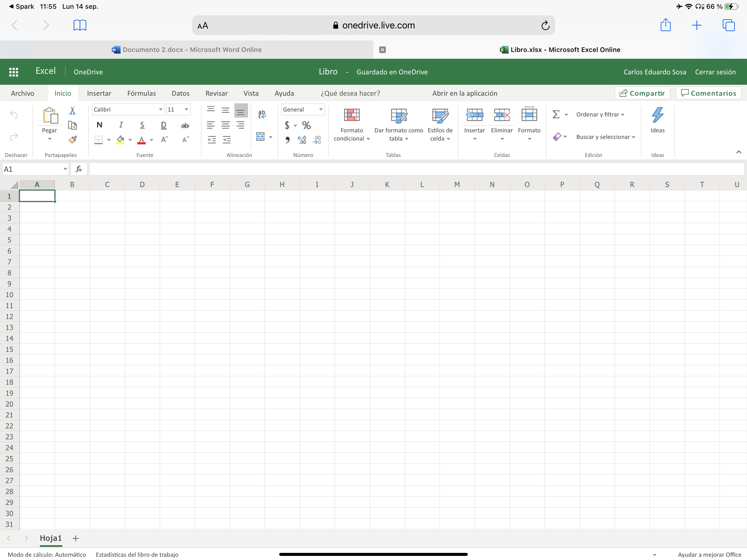Expand the General number format dropdown
The width and height of the screenshot is (747, 560).
click(320, 109)
